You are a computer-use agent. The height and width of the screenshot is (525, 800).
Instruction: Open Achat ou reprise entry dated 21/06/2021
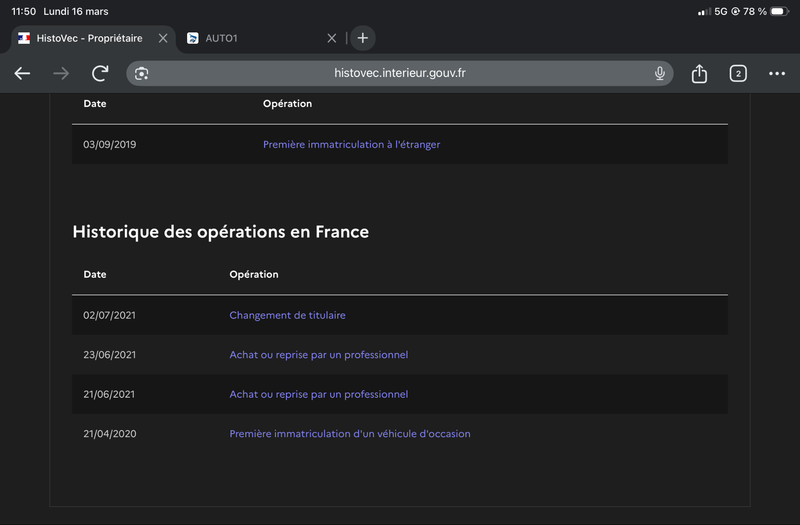point(318,394)
